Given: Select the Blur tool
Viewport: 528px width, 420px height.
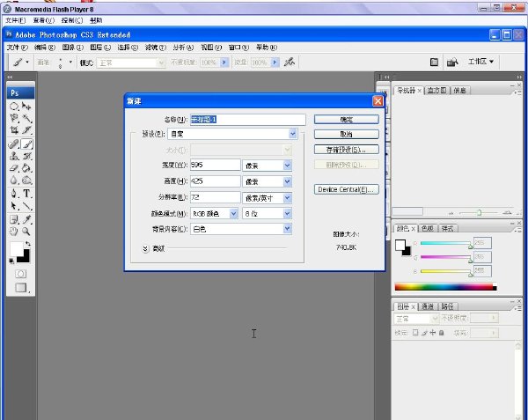Looking at the screenshot, I should click(x=14, y=181).
